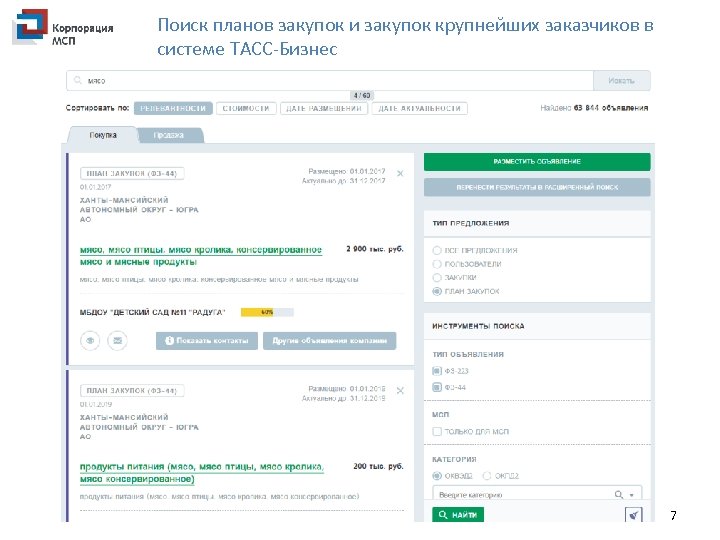Click the clear-filters icon next to Найти
The width and height of the screenshot is (720, 540).
click(x=634, y=514)
